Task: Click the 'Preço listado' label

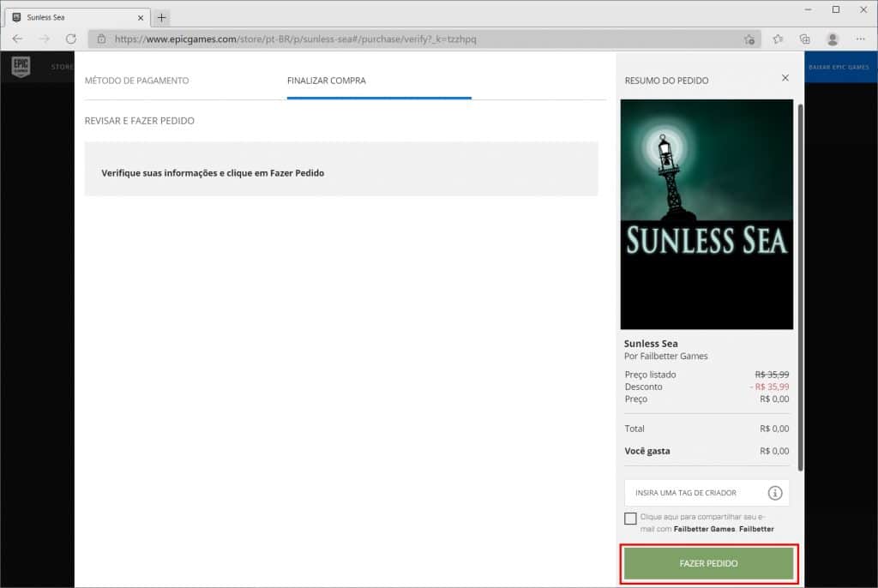Action: click(650, 375)
